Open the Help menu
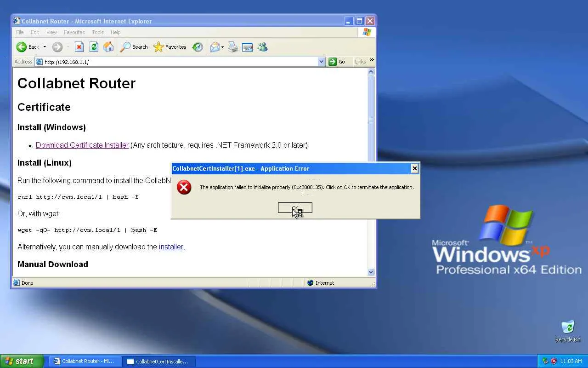Viewport: 588px width, 368px height. pos(115,32)
